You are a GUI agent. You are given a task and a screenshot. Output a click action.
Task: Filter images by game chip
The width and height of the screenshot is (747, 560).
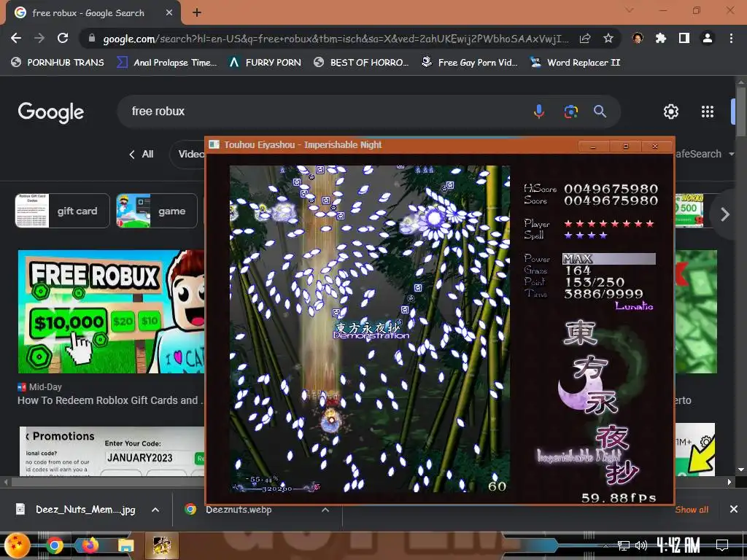[x=157, y=211]
